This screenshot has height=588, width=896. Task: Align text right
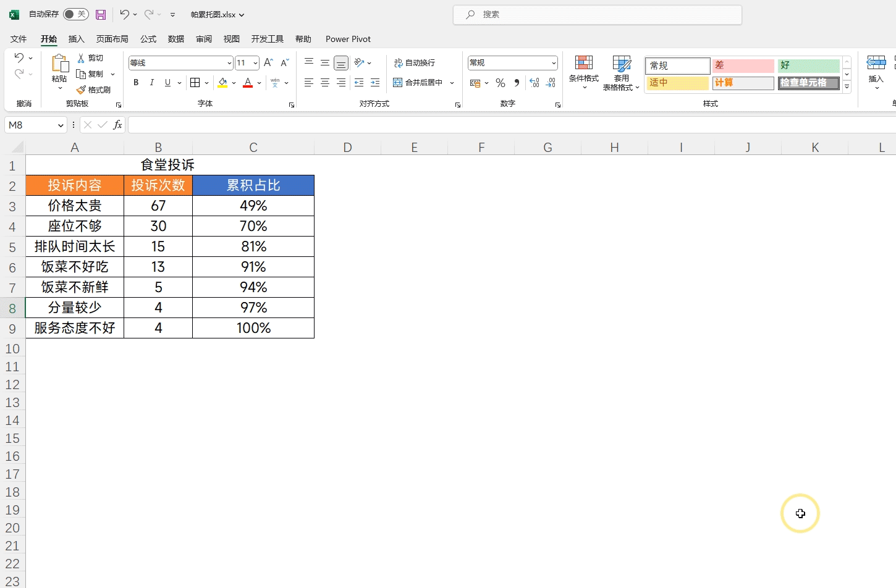(x=341, y=83)
